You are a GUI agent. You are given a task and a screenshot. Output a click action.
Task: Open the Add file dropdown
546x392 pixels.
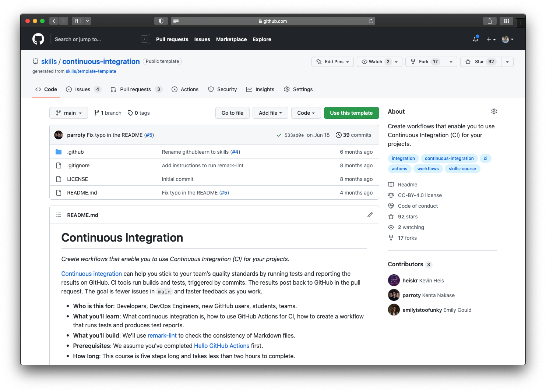click(270, 113)
